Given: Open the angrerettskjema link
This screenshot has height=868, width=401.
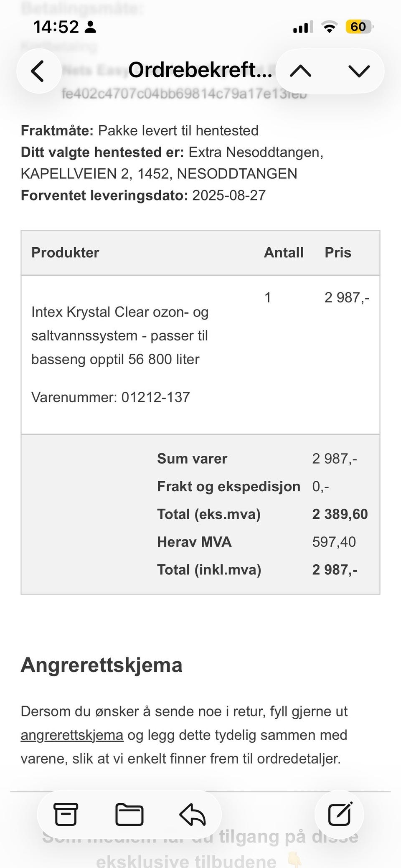Looking at the screenshot, I should pyautogui.click(x=72, y=735).
